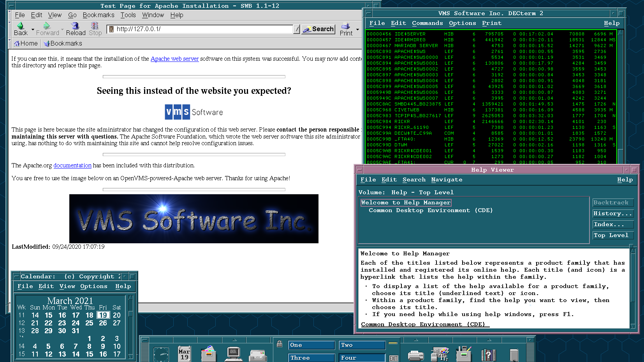The height and width of the screenshot is (362, 644).
Task: Click the EXIT icon on front panel
Action: tap(394, 358)
